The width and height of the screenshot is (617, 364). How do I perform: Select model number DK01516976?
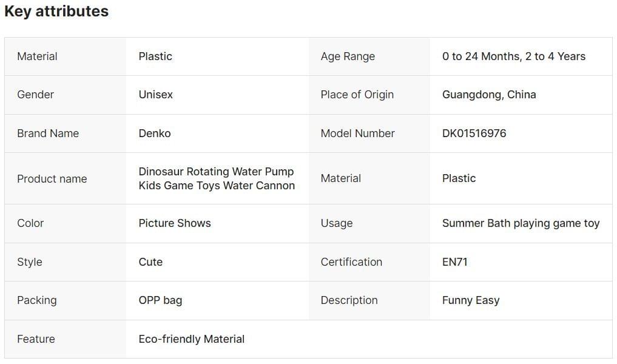point(474,133)
